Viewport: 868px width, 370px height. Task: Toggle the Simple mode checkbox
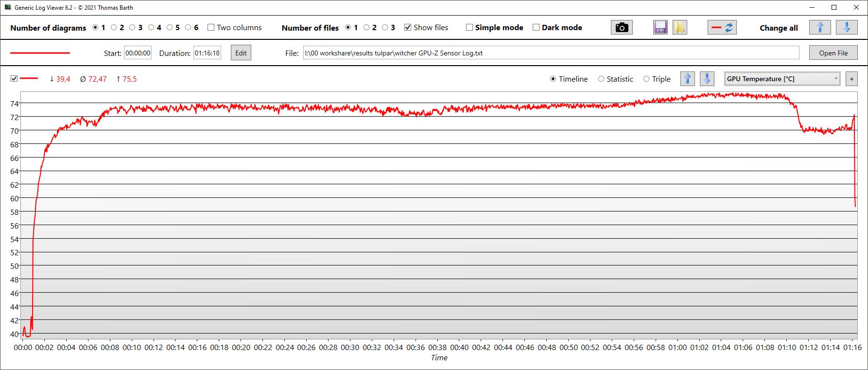pos(469,28)
